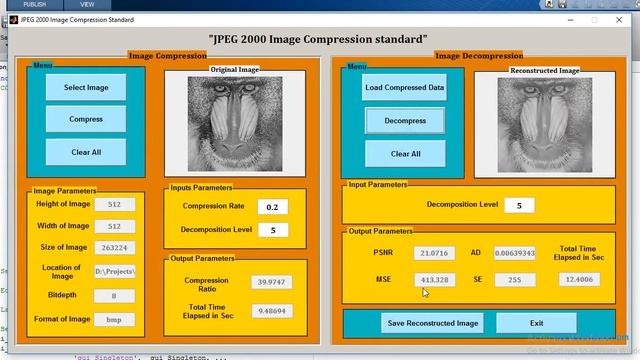Click the "Output Parameters" title under Image Decompression
Image resolution: width=640 pixels, height=360 pixels.
point(380,231)
